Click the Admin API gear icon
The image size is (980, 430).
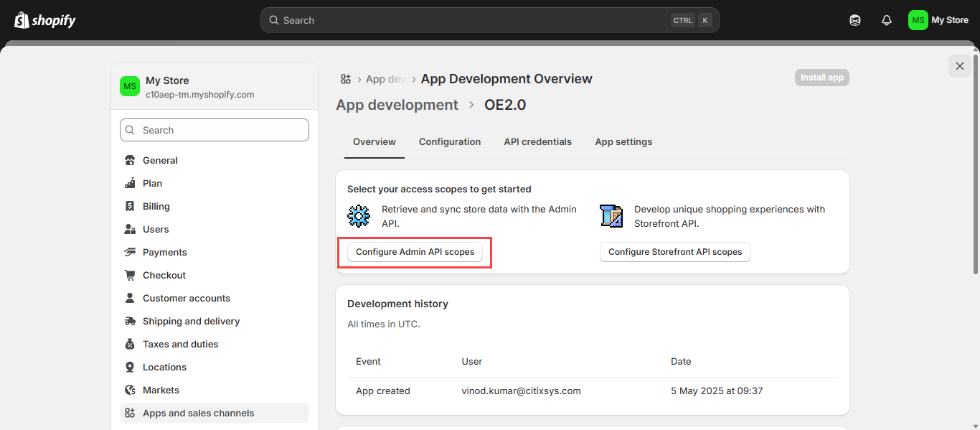pos(359,215)
